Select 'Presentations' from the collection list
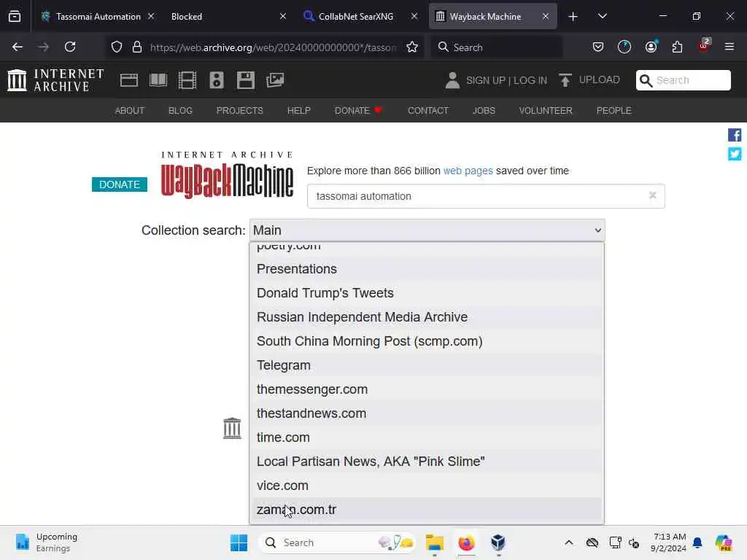Viewport: 747px width, 560px height. click(427, 269)
